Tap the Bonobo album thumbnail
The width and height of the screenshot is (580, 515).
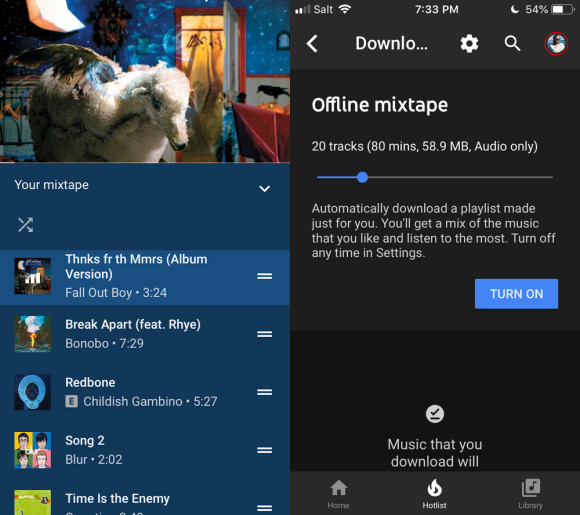pos(33,334)
